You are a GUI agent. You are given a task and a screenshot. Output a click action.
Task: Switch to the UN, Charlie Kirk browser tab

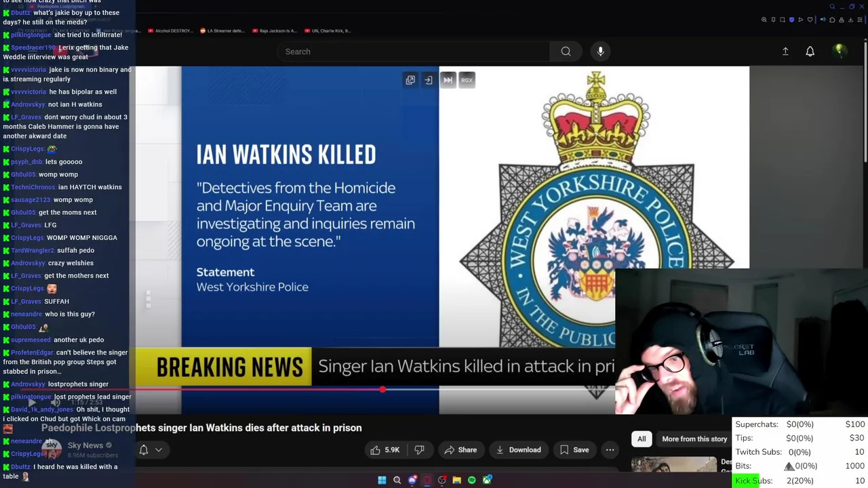[327, 30]
